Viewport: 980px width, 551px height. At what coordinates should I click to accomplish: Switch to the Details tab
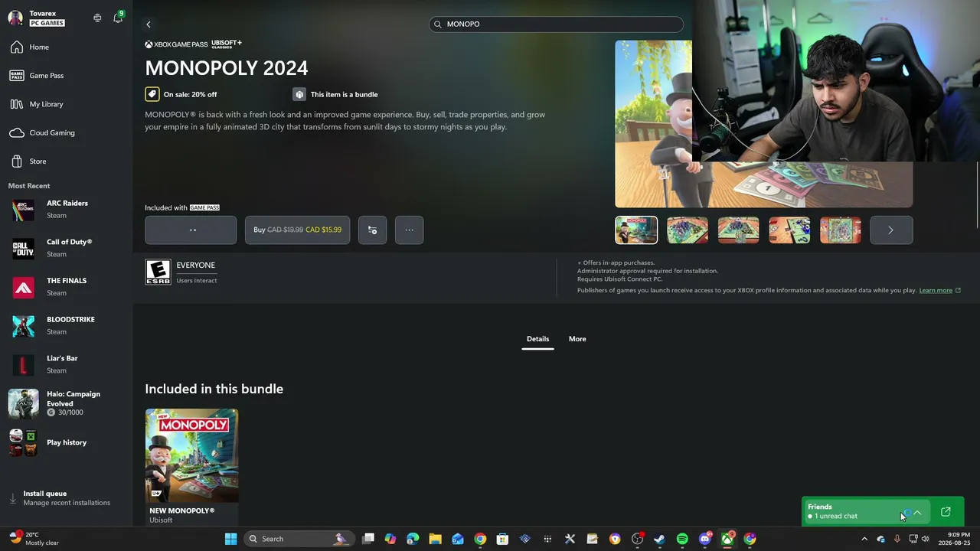[537, 339]
